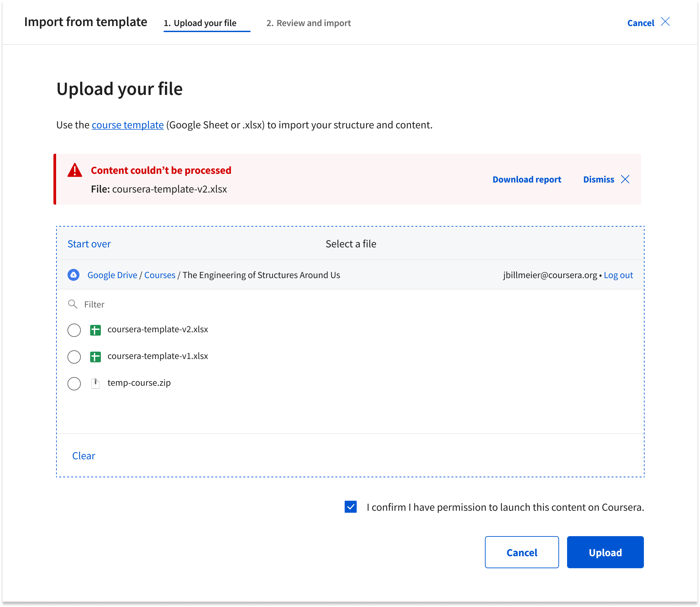
Task: Click the spreadsheet icon for coursera-template-v2.xlsx
Action: (96, 330)
